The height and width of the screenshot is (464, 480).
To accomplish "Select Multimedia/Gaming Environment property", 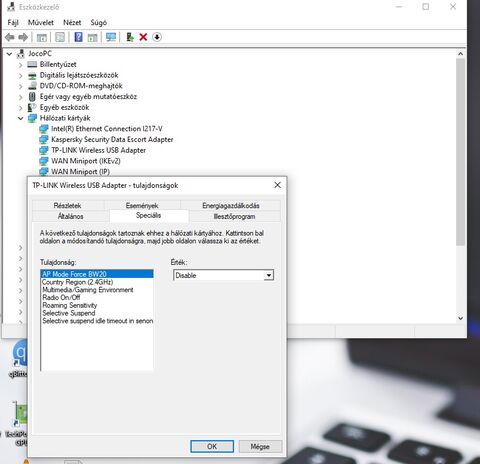I will coord(97,290).
